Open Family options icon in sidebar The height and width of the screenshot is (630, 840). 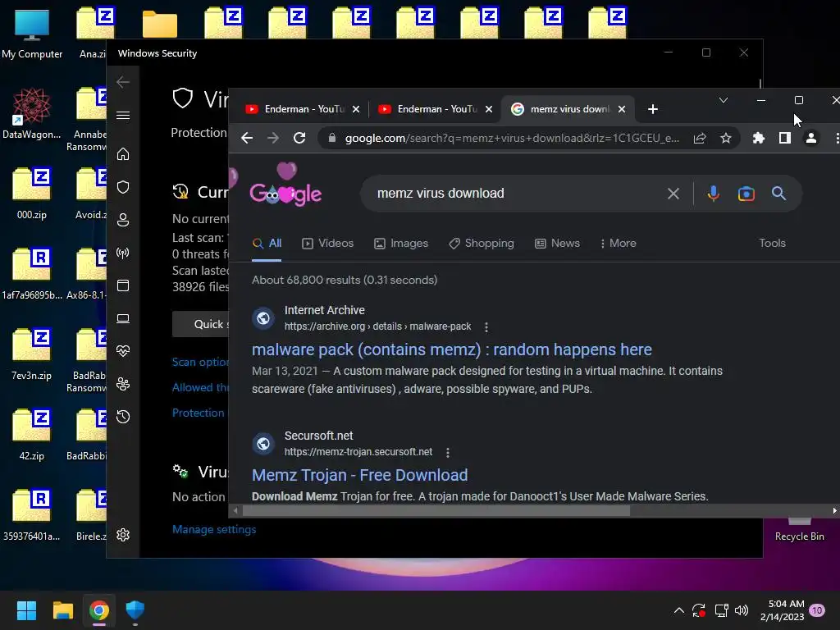pyautogui.click(x=123, y=384)
